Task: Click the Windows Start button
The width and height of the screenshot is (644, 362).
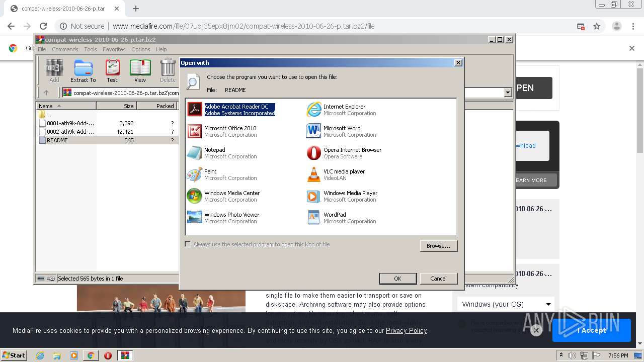Action: click(x=14, y=355)
